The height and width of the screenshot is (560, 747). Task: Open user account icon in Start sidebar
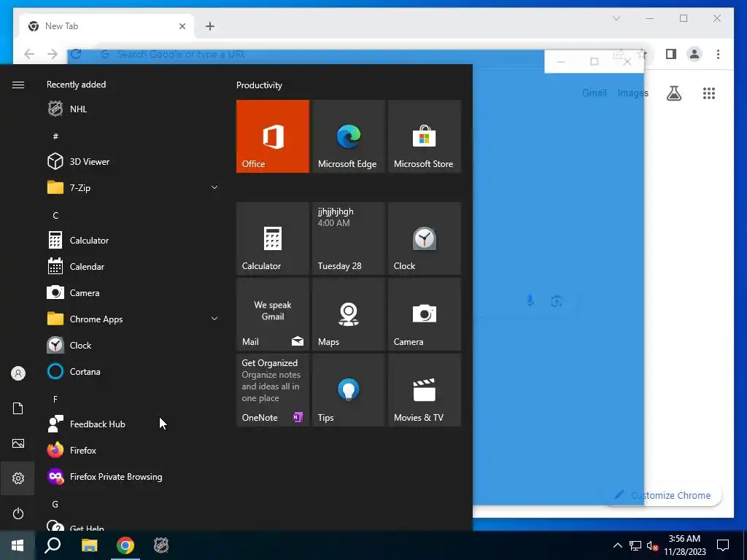pos(18,373)
